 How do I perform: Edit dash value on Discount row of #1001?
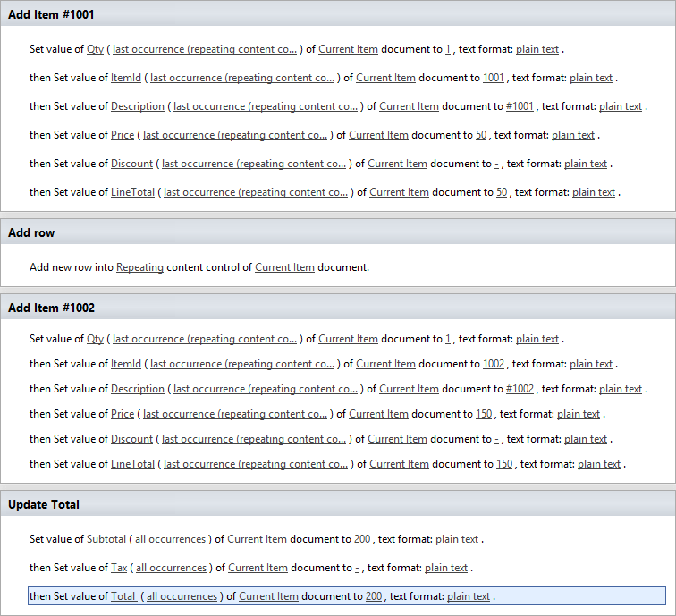496,164
